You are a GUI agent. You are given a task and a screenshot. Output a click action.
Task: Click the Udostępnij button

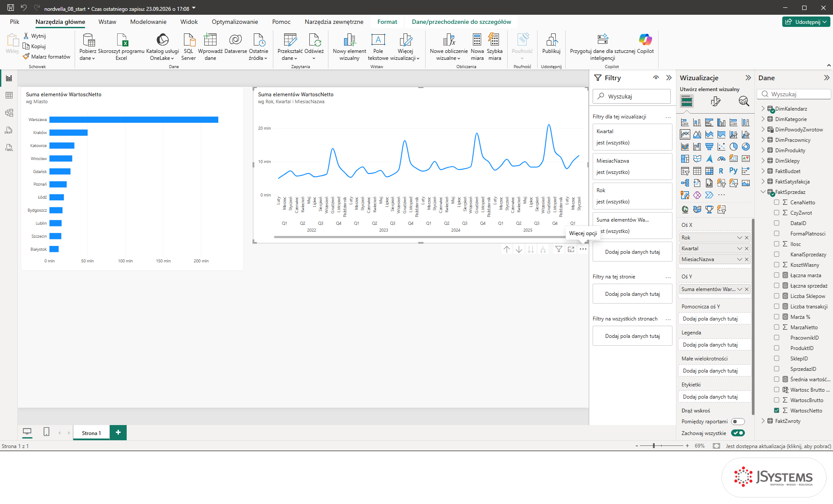806,22
